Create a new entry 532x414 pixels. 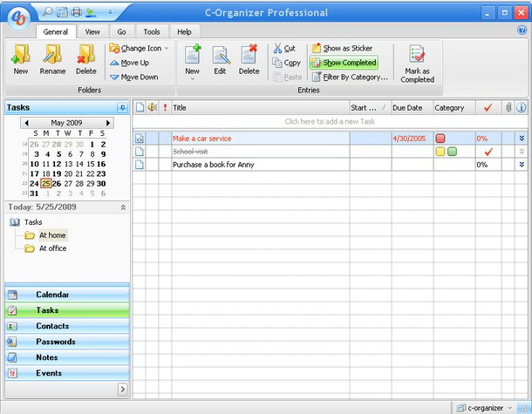coord(193,58)
